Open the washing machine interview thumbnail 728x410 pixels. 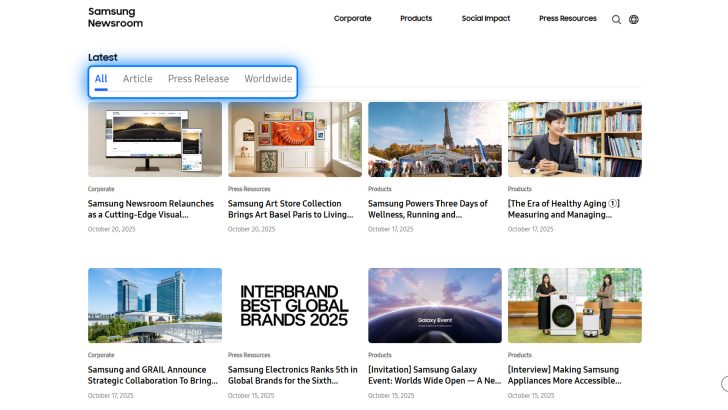click(575, 306)
